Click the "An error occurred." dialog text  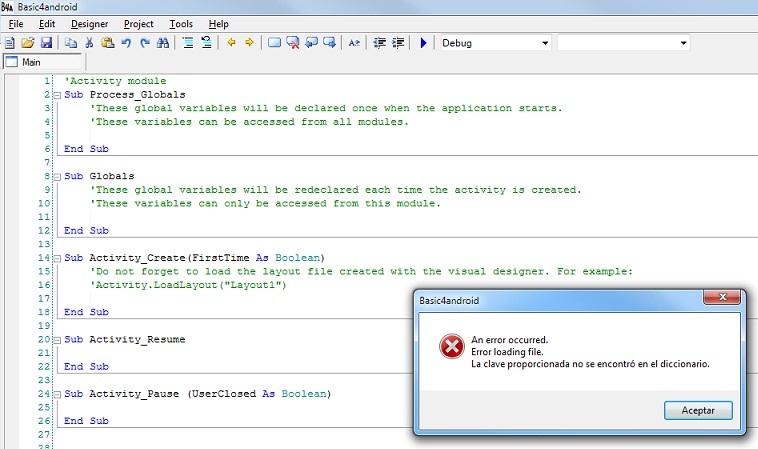(510, 340)
